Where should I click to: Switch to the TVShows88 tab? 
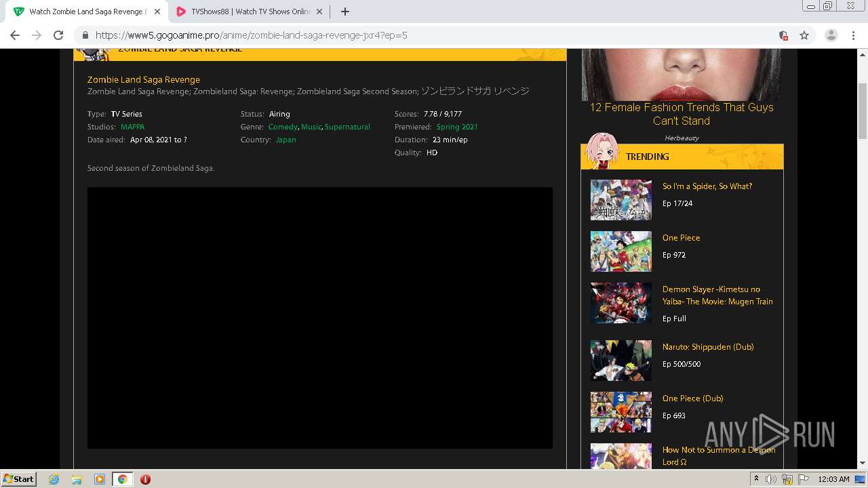pyautogui.click(x=248, y=12)
